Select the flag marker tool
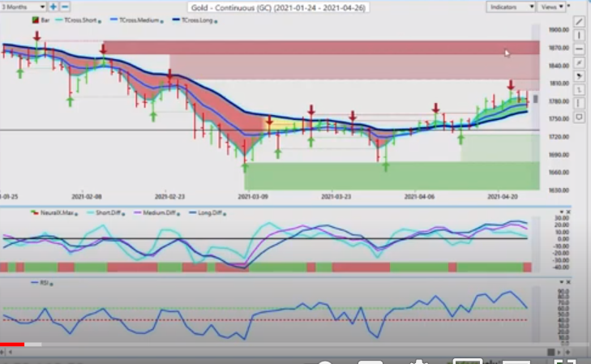Viewport: 591px width, 364px height. pos(579,76)
